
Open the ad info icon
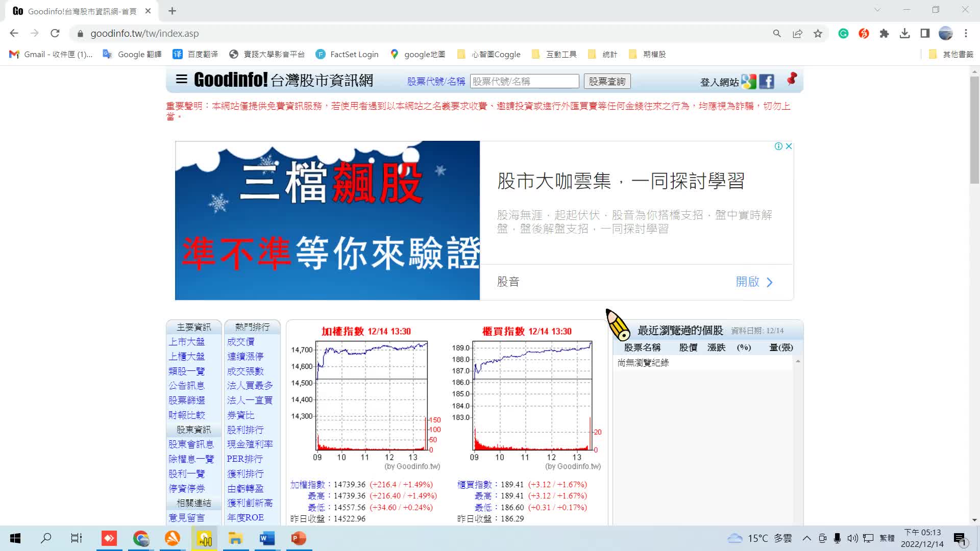(778, 146)
